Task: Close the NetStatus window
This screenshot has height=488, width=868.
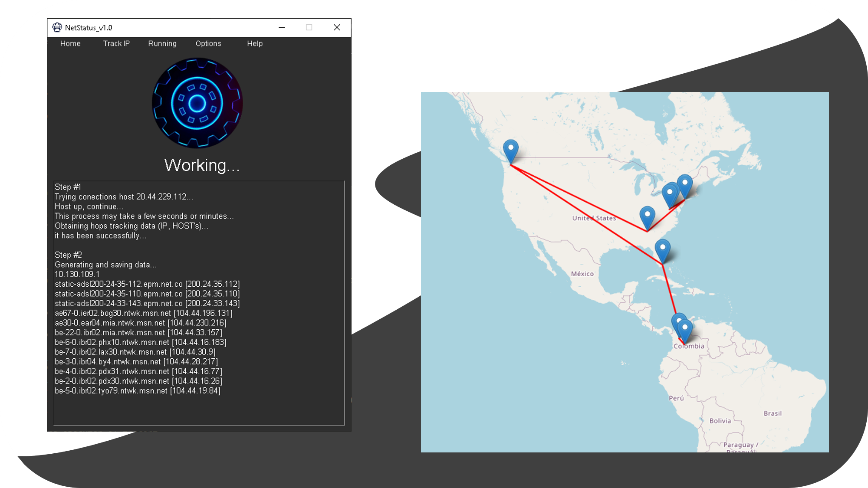Action: click(x=337, y=27)
